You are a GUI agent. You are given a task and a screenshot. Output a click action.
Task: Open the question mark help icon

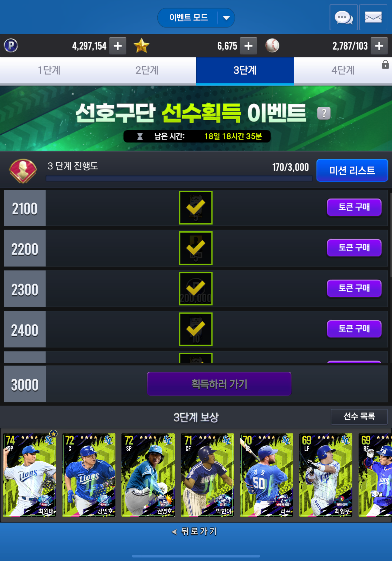(324, 113)
